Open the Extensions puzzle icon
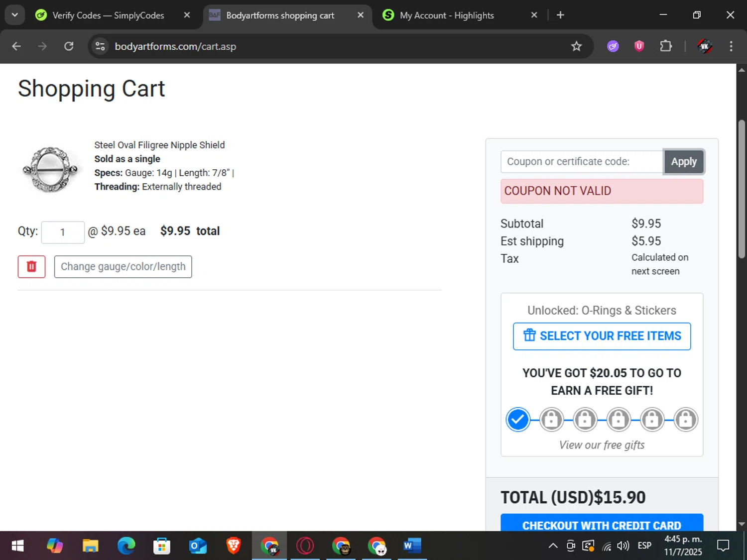This screenshot has height=560, width=747. (x=666, y=46)
